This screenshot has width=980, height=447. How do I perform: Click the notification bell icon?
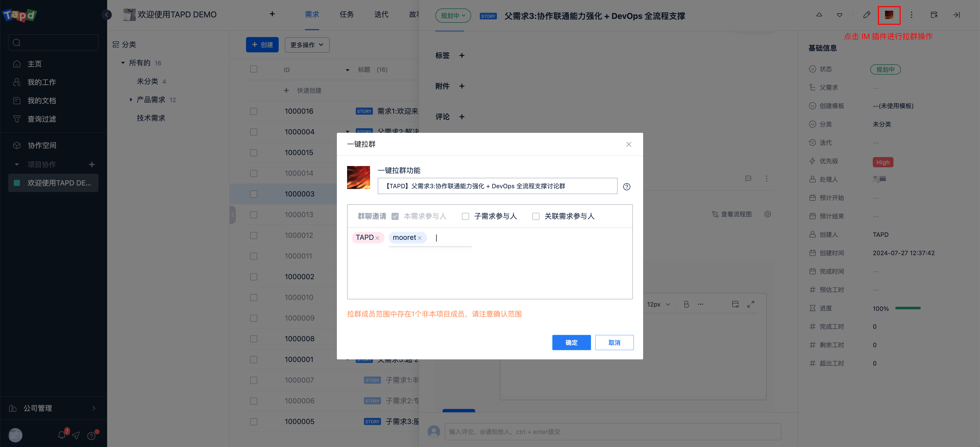coord(62,435)
